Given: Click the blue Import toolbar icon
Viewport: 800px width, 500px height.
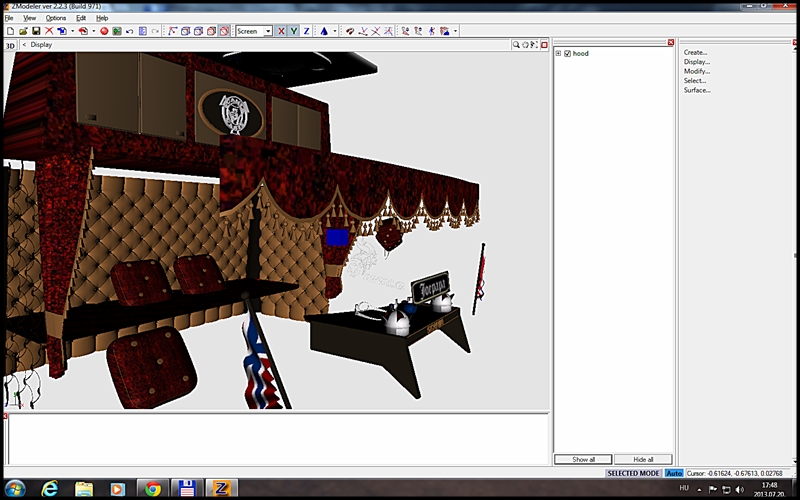Looking at the screenshot, I should [x=62, y=31].
